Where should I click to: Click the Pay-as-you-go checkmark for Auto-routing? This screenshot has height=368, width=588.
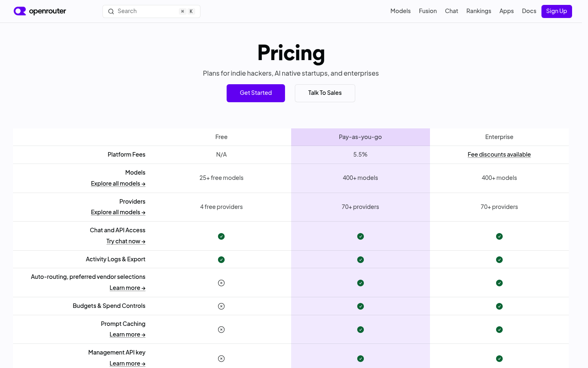click(361, 283)
